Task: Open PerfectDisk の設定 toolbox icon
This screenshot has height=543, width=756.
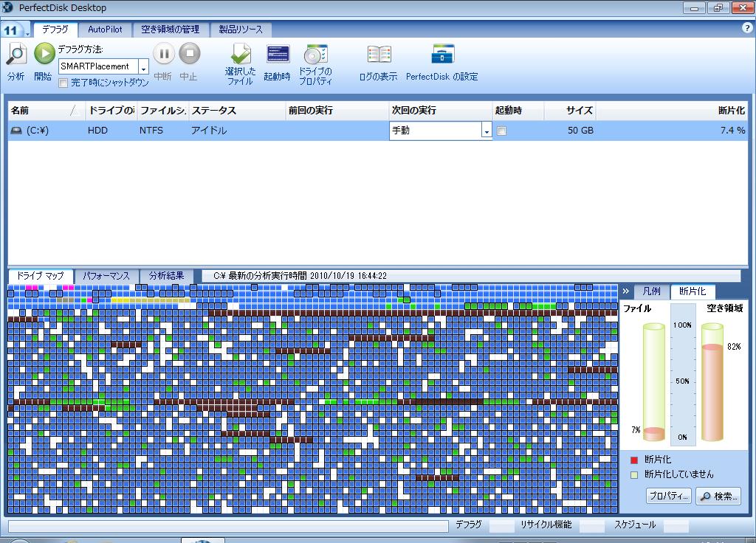Action: 443,54
